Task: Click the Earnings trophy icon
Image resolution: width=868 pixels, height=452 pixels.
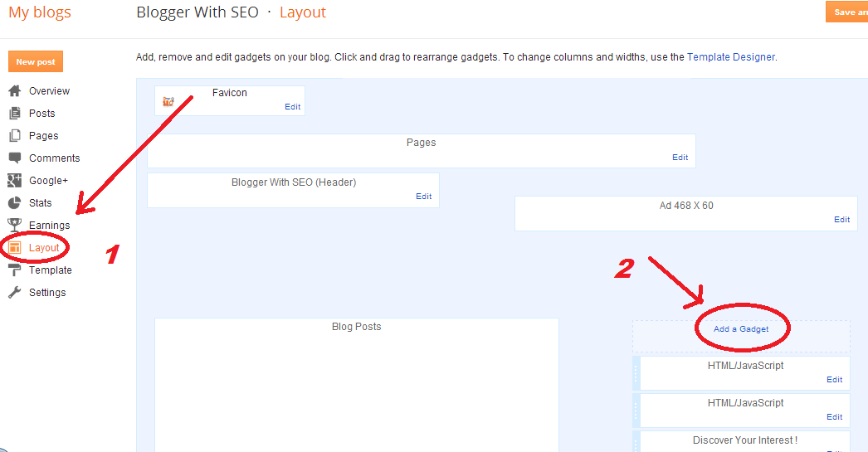Action: coord(14,225)
